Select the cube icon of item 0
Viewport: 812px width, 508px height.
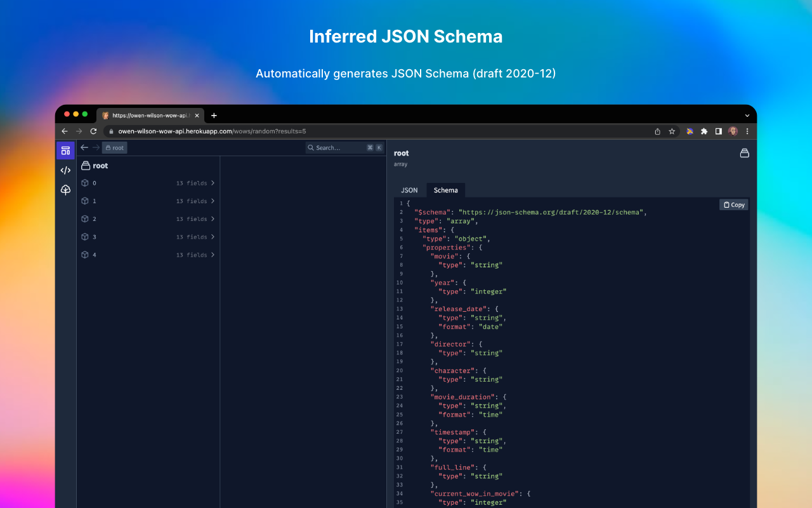(x=84, y=183)
